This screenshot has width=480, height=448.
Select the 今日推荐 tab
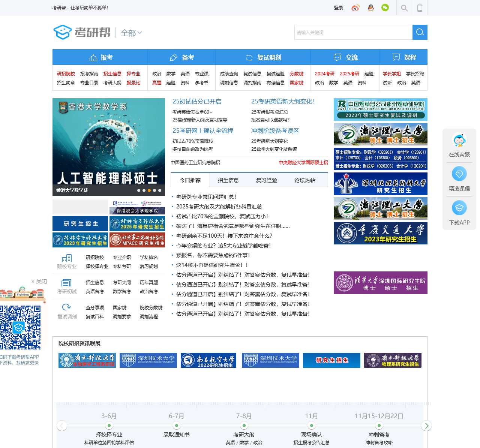(190, 180)
